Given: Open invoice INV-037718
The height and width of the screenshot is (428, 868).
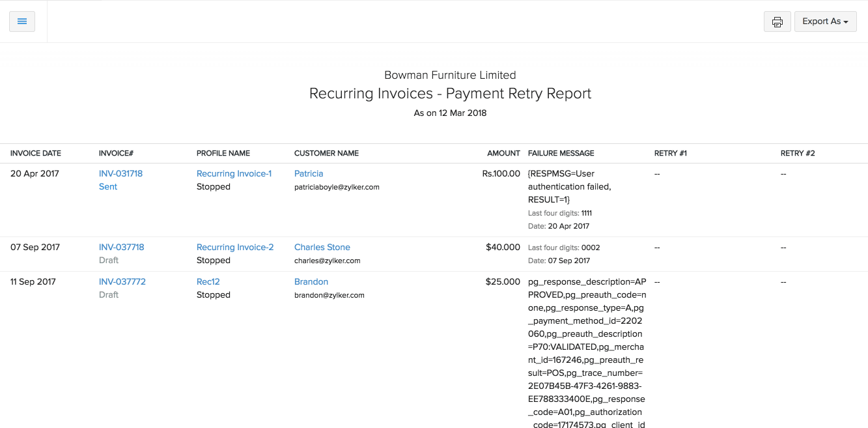Looking at the screenshot, I should (122, 247).
